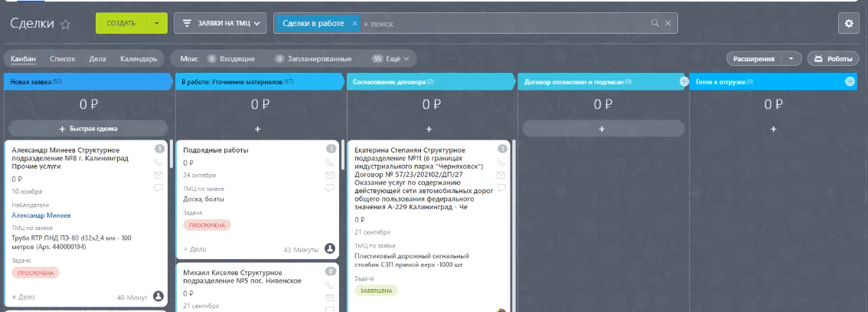This screenshot has height=312, width=868.
Task: Click counter badge on Екатерина Степанян card
Action: click(502, 149)
